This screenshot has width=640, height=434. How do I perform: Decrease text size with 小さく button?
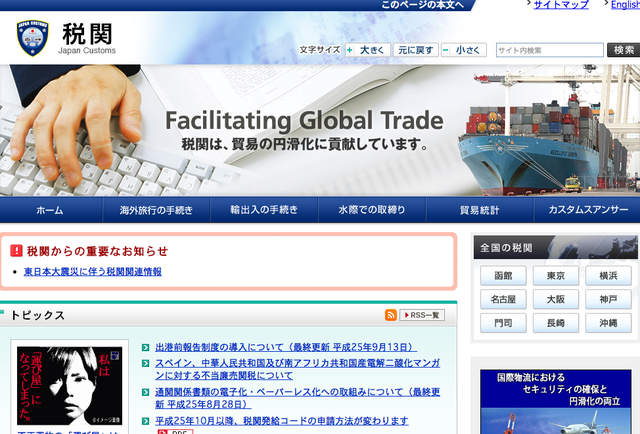(464, 50)
